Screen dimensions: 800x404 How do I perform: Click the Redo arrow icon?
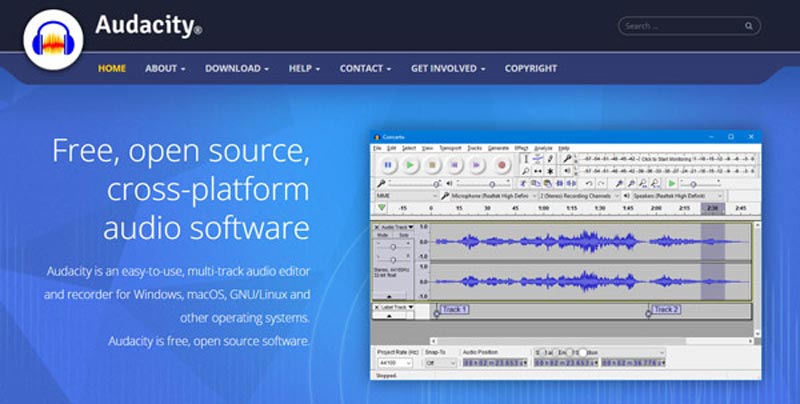[x=602, y=184]
